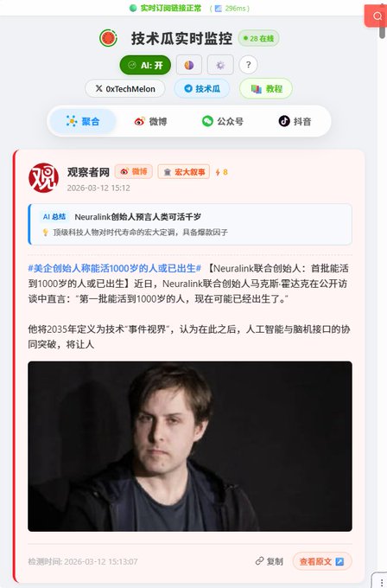The image size is (387, 588).
Task: Click the red search icon button
Action: pos(376,16)
